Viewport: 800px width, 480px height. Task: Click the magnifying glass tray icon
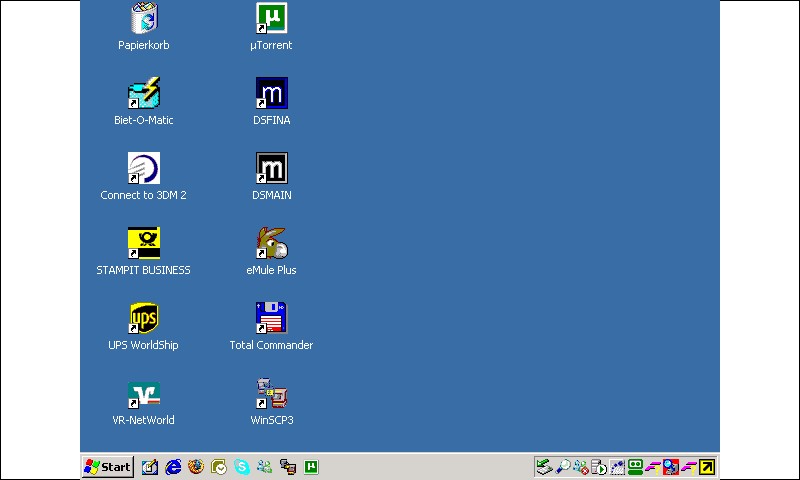click(563, 467)
